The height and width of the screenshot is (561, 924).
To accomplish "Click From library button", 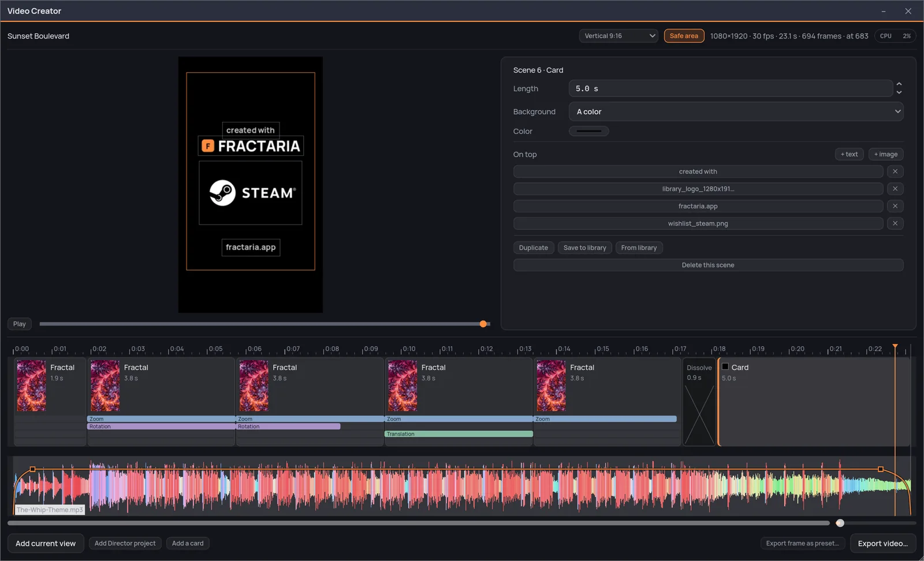I will [639, 248].
